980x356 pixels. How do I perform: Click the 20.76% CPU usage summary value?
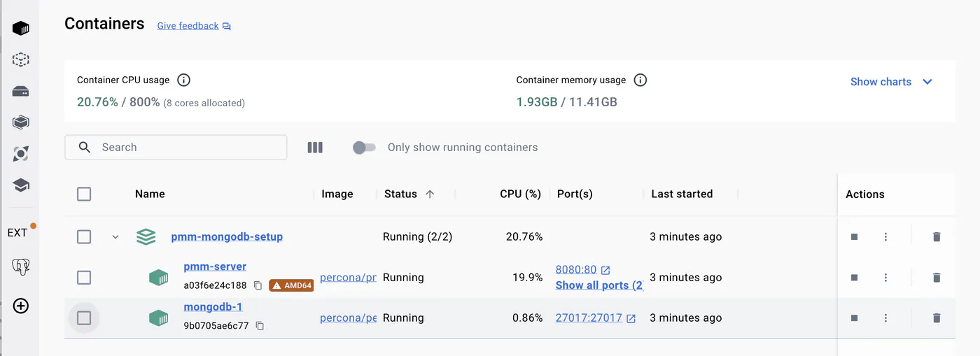(97, 102)
